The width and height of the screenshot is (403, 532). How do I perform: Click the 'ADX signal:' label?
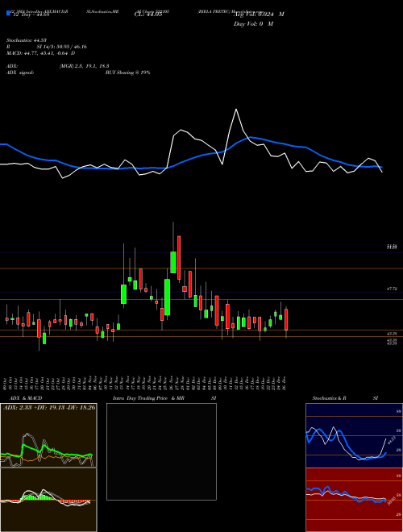pyautogui.click(x=20, y=73)
